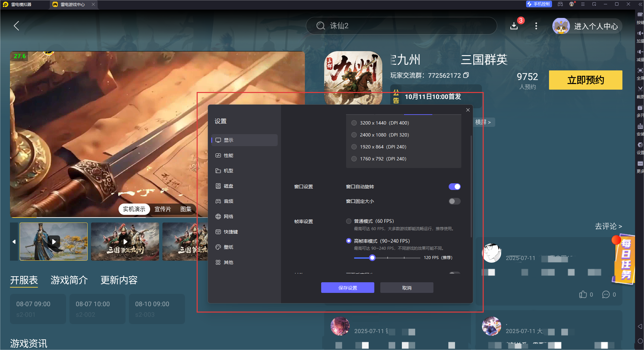Open 快捷键 settings section
The width and height of the screenshot is (644, 350).
click(x=244, y=232)
